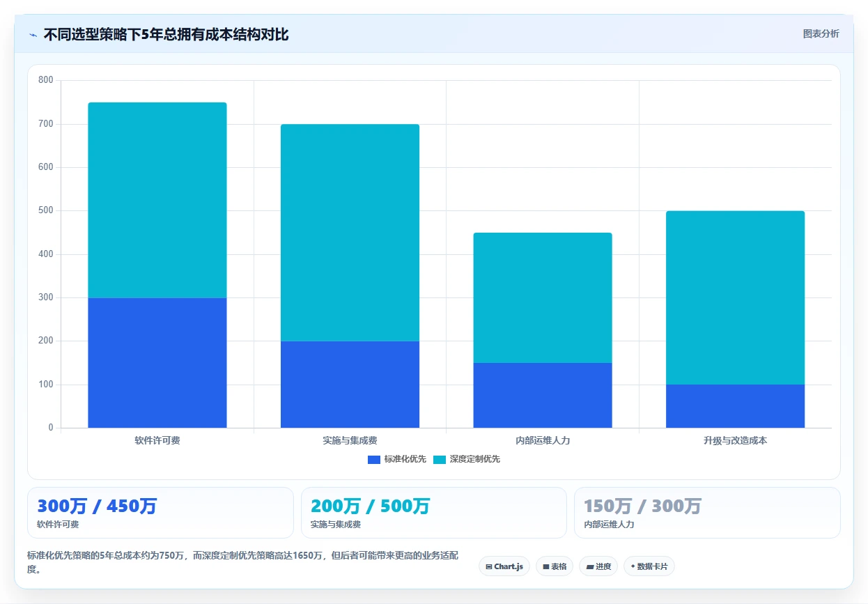This screenshot has height=604, width=868.
Task: Click the 800 y-axis tick label
Action: click(46, 80)
